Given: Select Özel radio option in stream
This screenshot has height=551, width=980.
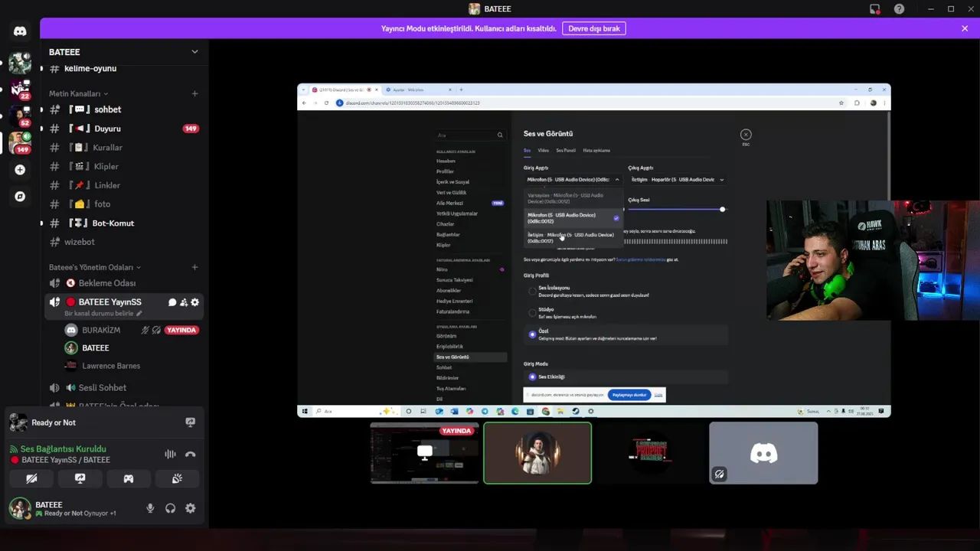Looking at the screenshot, I should point(532,334).
